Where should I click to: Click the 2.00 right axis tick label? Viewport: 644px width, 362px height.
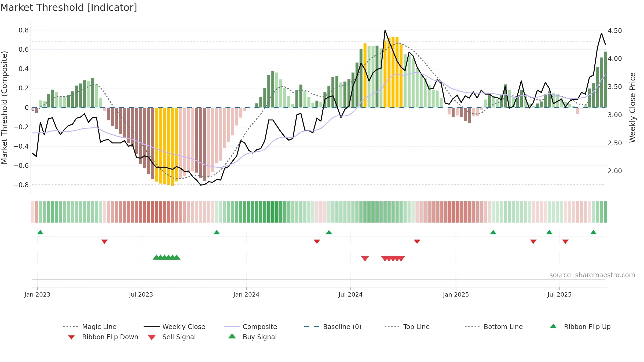tap(615, 171)
